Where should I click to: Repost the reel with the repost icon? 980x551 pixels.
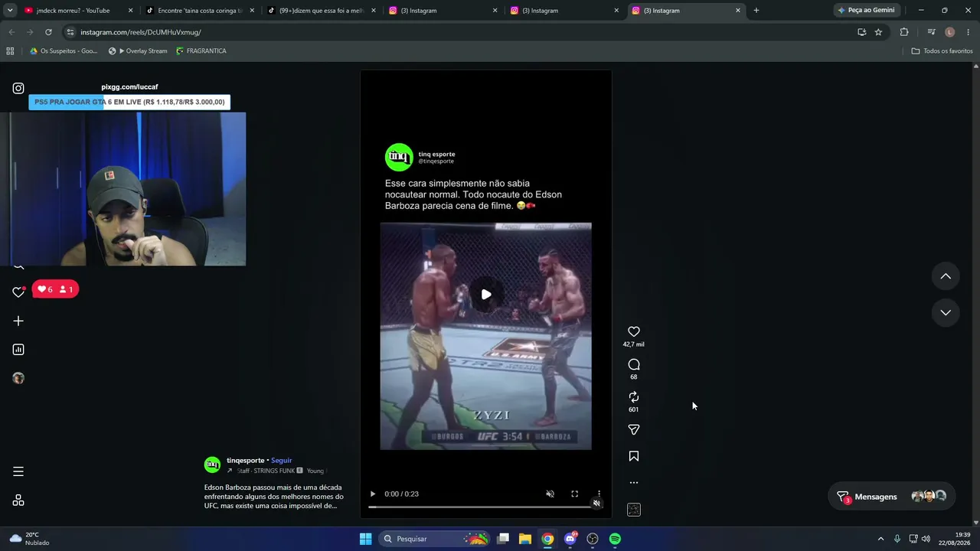tap(634, 396)
